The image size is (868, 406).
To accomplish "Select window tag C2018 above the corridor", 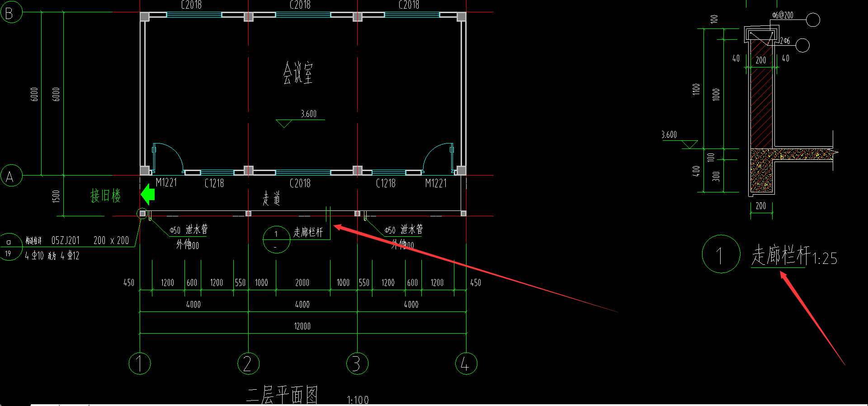I will coord(300,183).
